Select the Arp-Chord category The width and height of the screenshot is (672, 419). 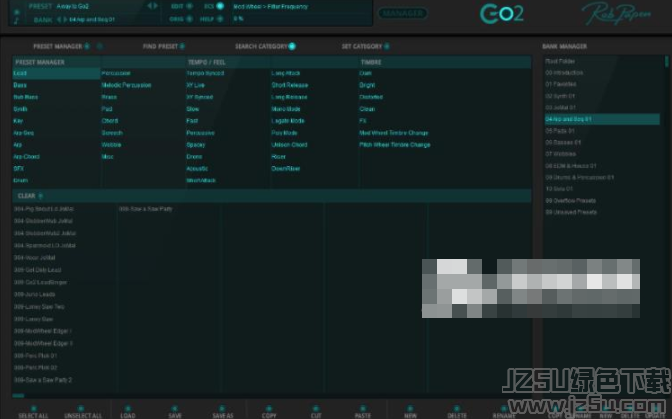(26, 157)
